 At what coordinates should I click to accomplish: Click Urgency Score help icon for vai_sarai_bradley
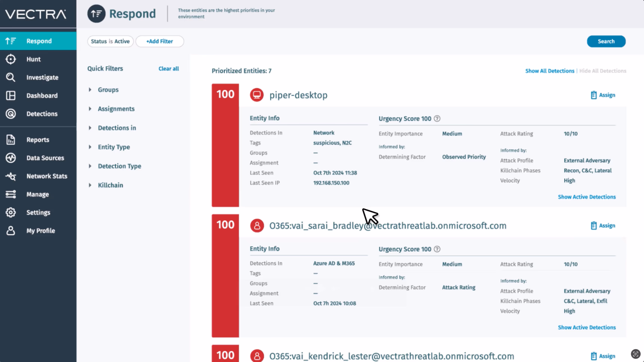[437, 249]
